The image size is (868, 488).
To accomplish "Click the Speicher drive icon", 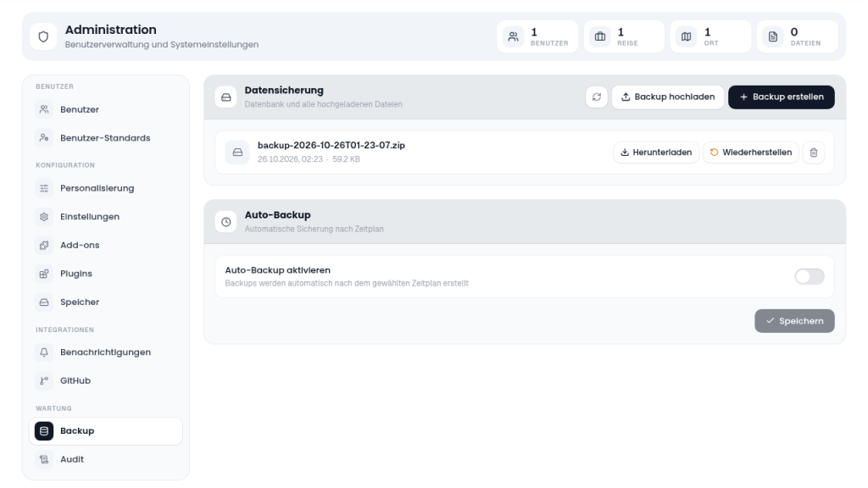I will coord(44,302).
